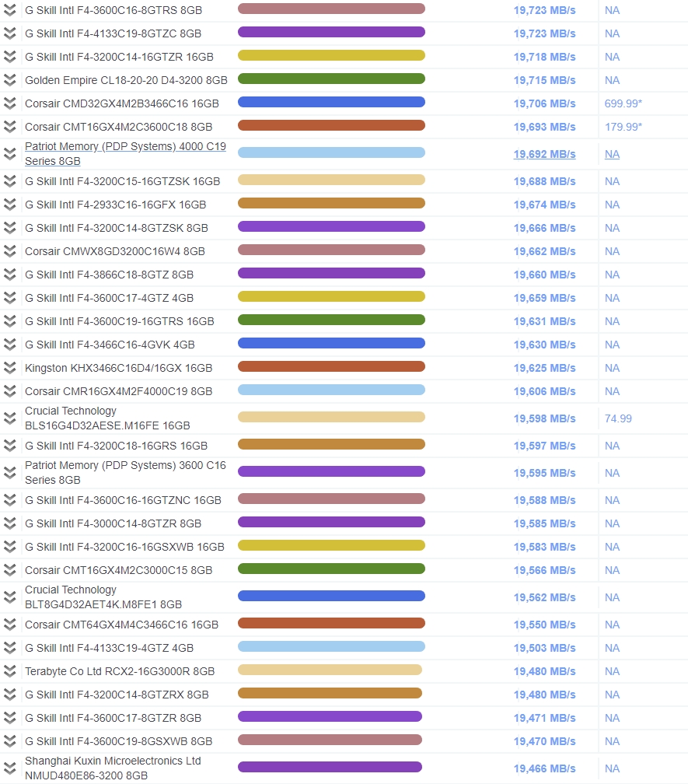Screen dimensions: 688x784
Task: Click the 179.99* price
Action: click(x=623, y=127)
